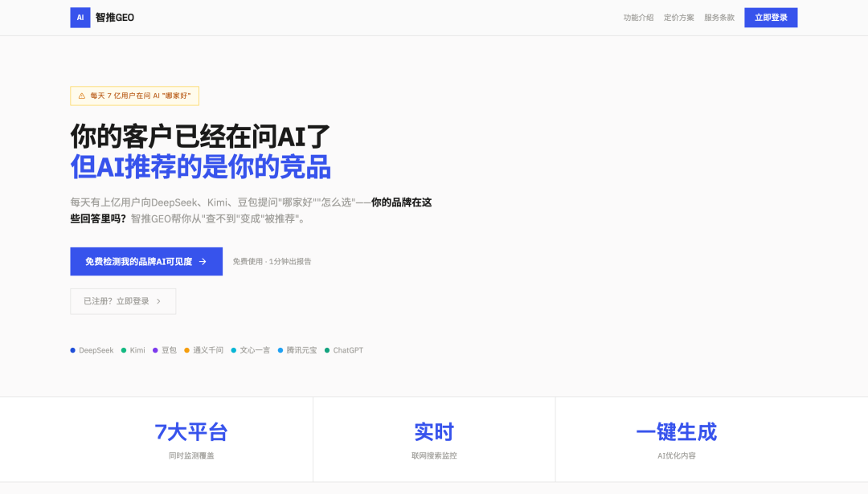Screen dimensions: 868x494
Task: Click the chevron beside 已注册？立即登录
Action: coord(158,301)
